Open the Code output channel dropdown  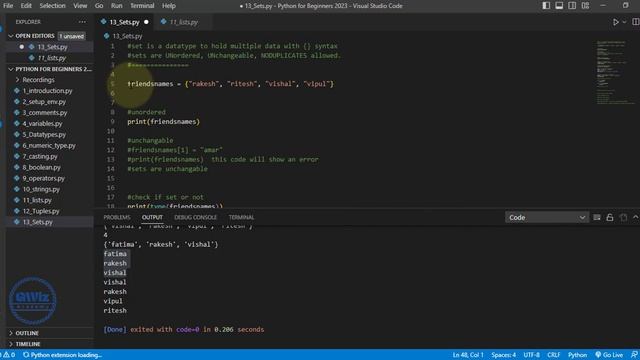pyautogui.click(x=547, y=218)
